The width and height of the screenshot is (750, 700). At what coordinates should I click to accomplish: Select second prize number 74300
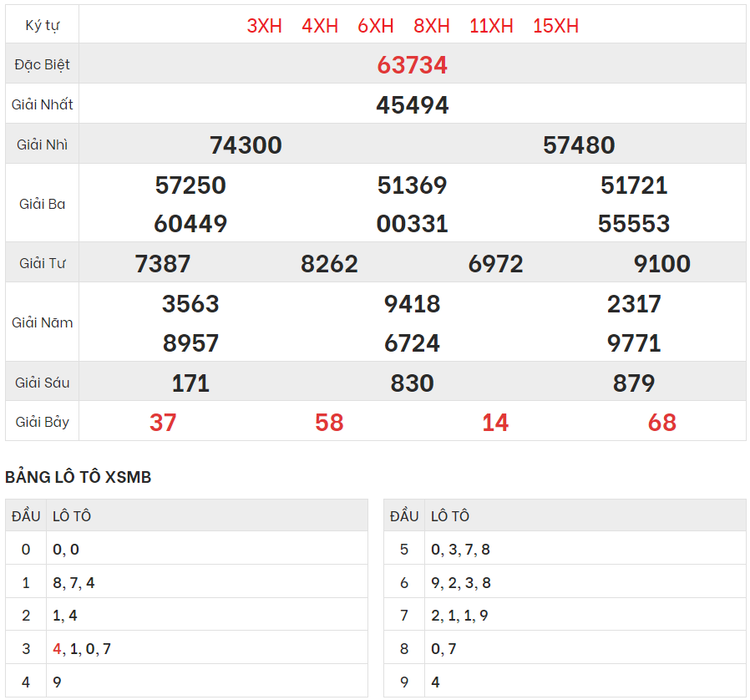click(x=246, y=145)
